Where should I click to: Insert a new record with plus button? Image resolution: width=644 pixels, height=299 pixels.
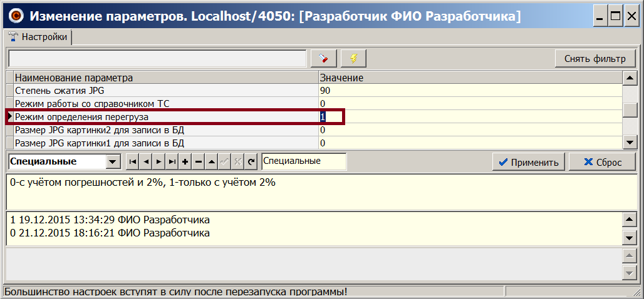pos(185,162)
